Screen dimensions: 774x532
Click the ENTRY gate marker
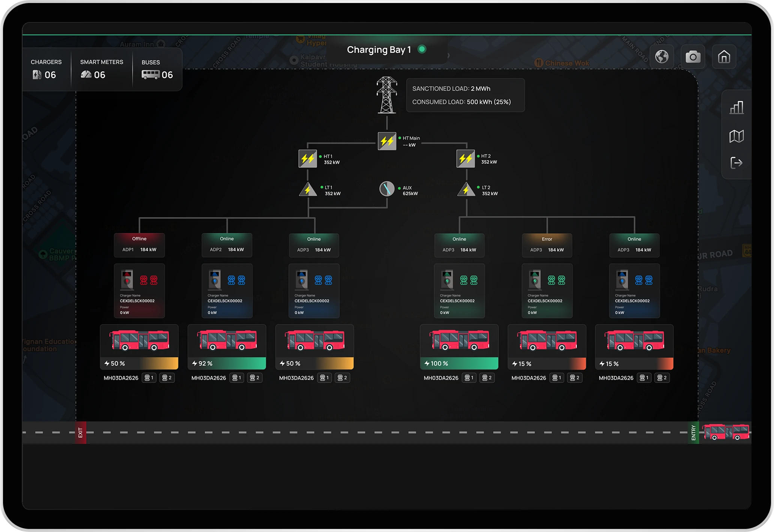click(693, 433)
